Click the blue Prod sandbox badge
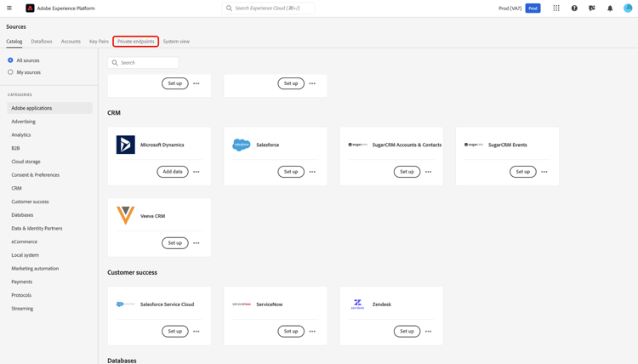Screen dimensions: 638x364 coord(533,9)
